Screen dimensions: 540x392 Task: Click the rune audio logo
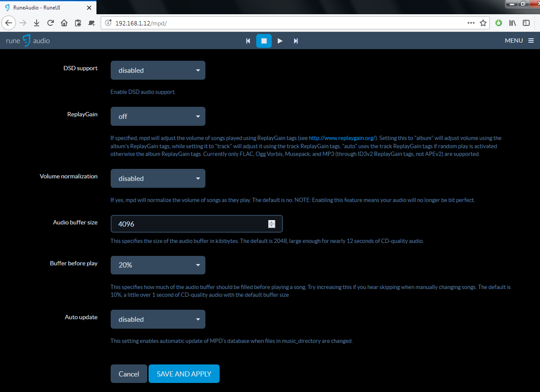tap(28, 41)
